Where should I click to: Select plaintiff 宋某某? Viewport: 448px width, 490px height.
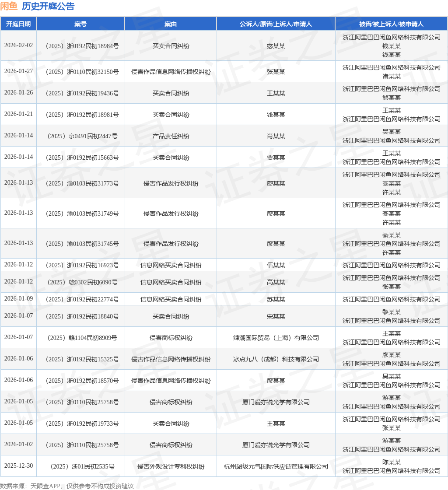pos(276,317)
